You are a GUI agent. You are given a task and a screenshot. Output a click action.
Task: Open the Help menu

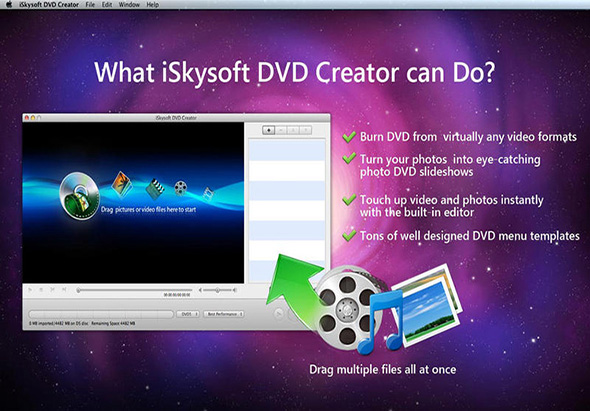(152, 5)
